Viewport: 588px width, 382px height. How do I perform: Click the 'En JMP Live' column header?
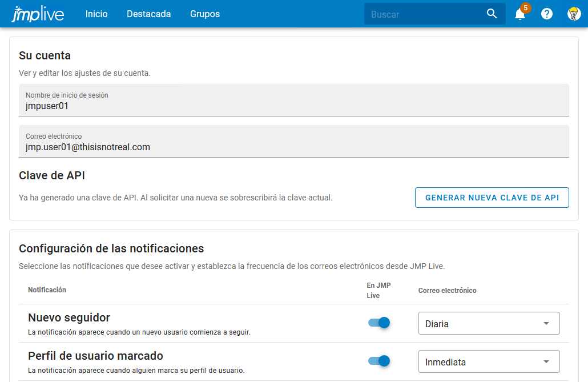tap(378, 291)
